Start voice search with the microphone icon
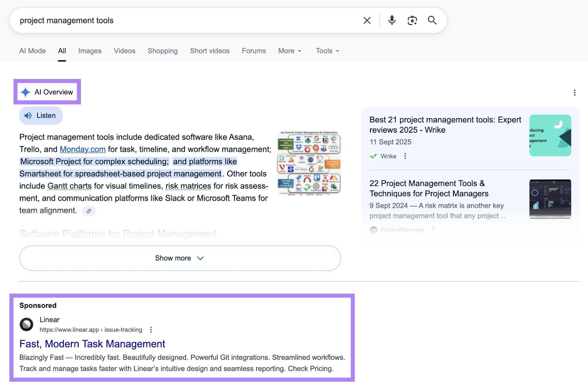 tap(391, 20)
